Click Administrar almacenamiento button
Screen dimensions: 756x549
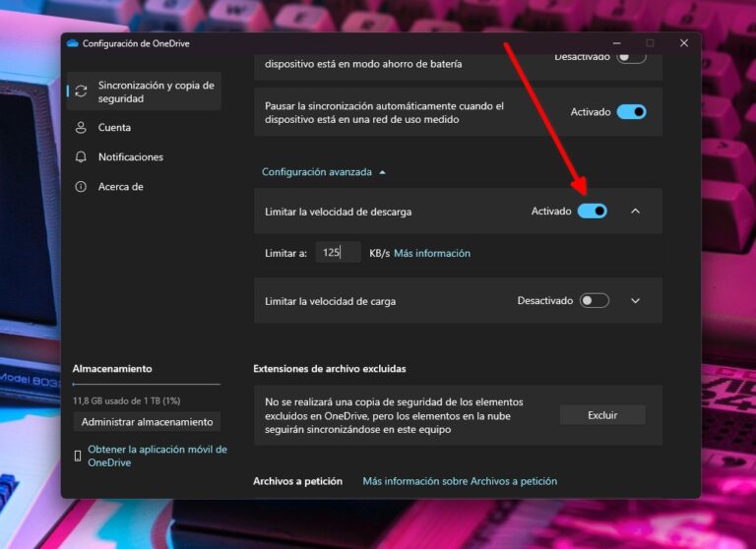(x=147, y=422)
